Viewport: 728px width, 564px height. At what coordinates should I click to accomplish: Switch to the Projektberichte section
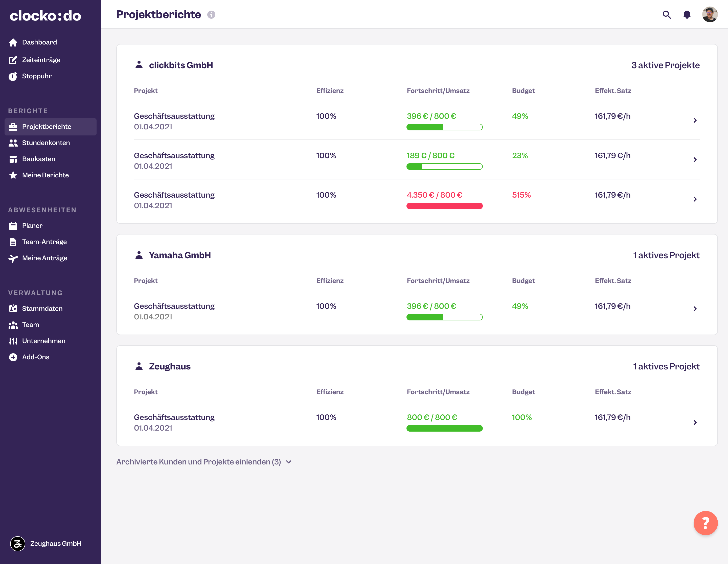46,127
